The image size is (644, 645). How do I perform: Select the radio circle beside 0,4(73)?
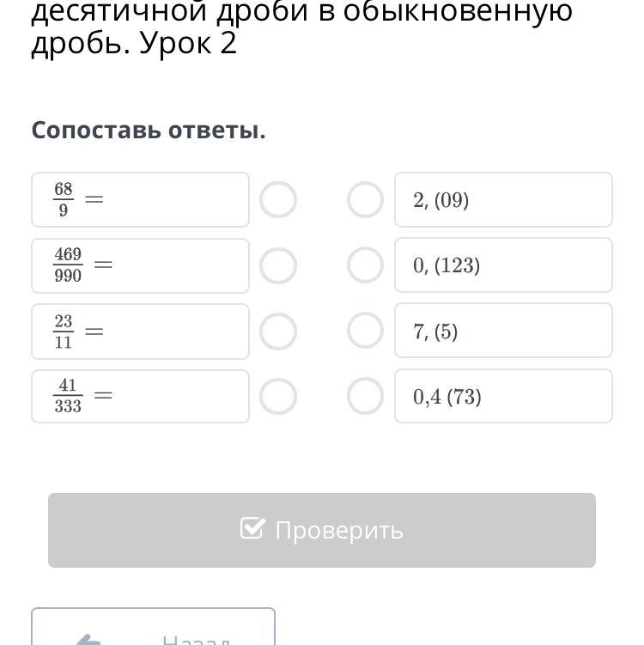(x=365, y=397)
